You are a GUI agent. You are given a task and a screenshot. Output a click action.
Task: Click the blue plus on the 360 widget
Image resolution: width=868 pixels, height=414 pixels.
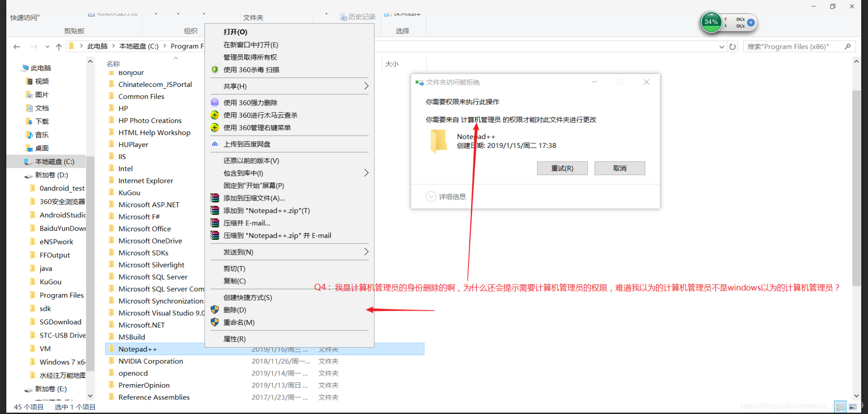751,23
